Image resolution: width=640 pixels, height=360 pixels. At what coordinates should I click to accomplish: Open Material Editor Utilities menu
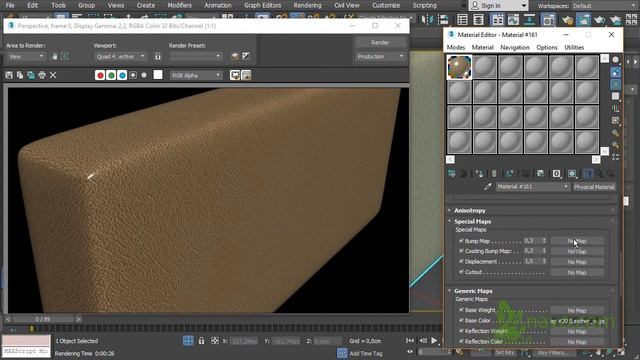pyautogui.click(x=574, y=47)
